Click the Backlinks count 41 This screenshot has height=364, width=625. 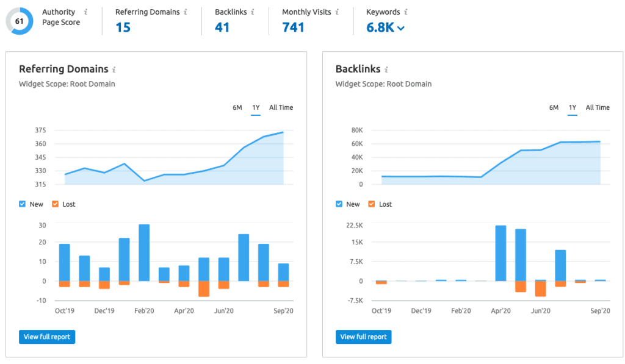[x=222, y=27]
